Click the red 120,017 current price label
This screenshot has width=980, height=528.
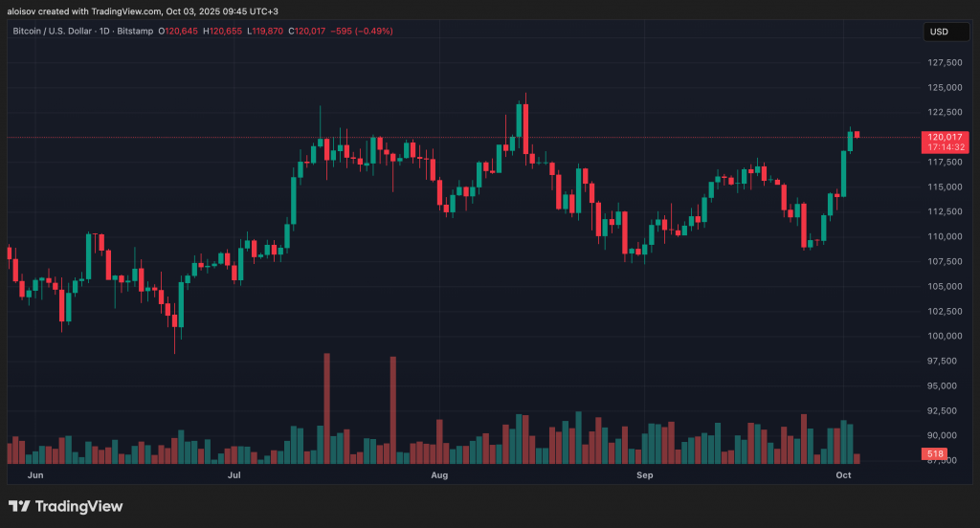point(946,137)
